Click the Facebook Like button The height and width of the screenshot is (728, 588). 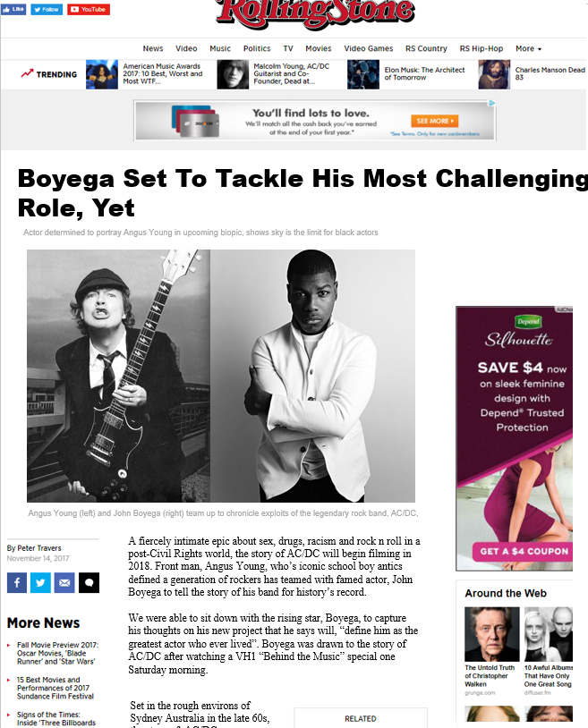pyautogui.click(x=13, y=9)
